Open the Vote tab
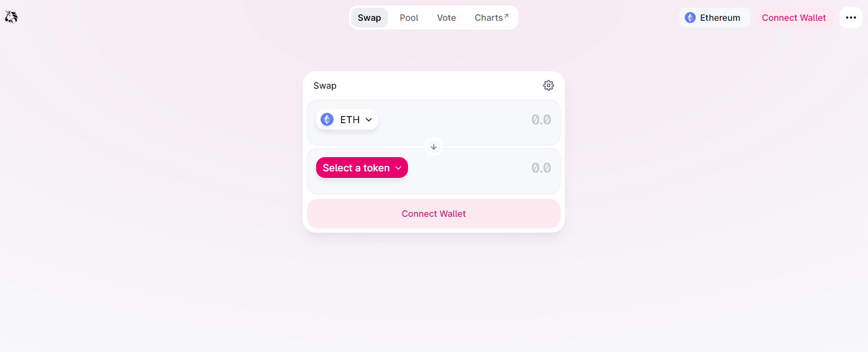The width and height of the screenshot is (868, 352). coord(446,18)
